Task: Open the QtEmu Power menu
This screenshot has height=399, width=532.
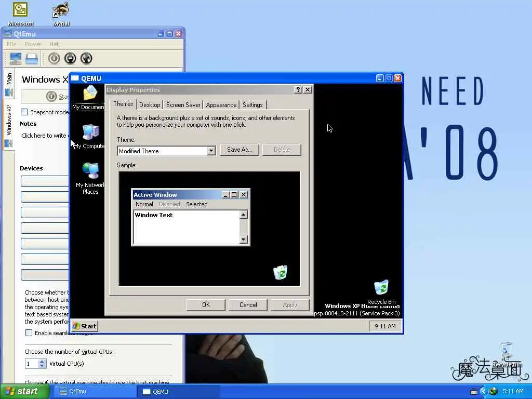Action: pyautogui.click(x=33, y=44)
